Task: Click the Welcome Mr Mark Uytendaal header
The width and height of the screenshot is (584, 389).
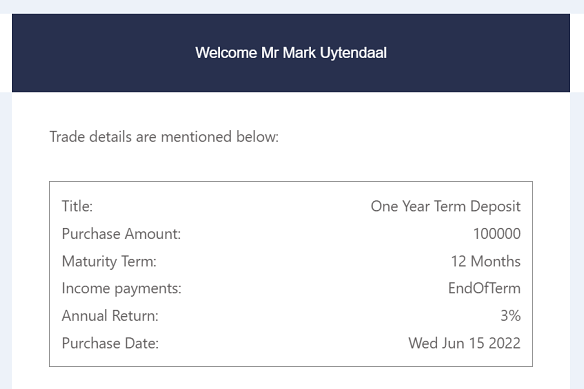Action: tap(291, 53)
